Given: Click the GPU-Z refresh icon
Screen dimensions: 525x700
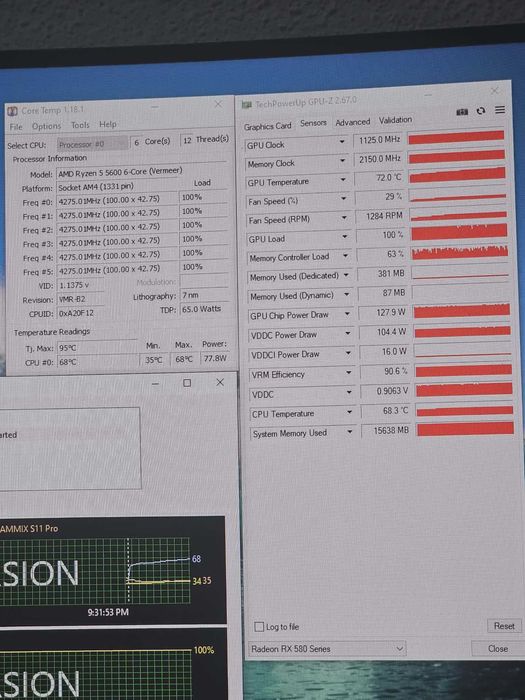Looking at the screenshot, I should (481, 111).
